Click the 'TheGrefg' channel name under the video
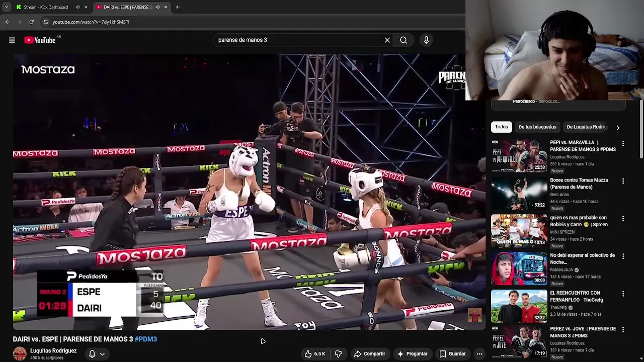Image resolution: width=644 pixels, height=362 pixels. 558,307
